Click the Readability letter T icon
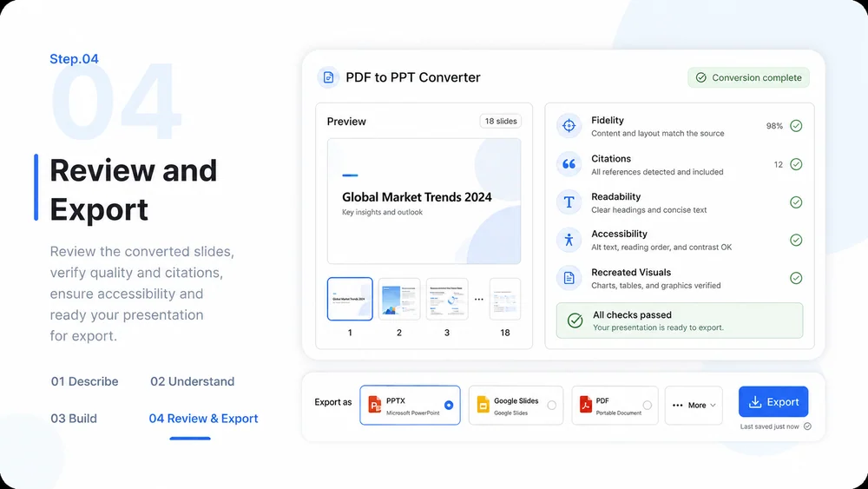 569,202
